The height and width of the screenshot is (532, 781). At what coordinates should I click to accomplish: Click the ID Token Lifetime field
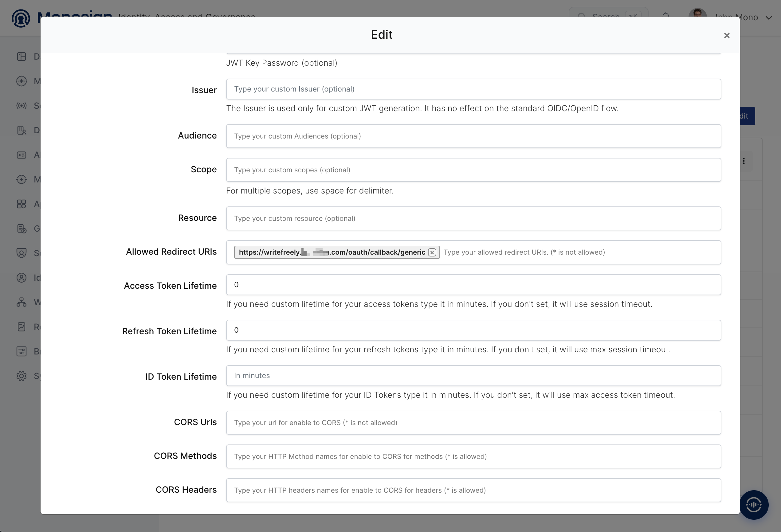coord(473,376)
